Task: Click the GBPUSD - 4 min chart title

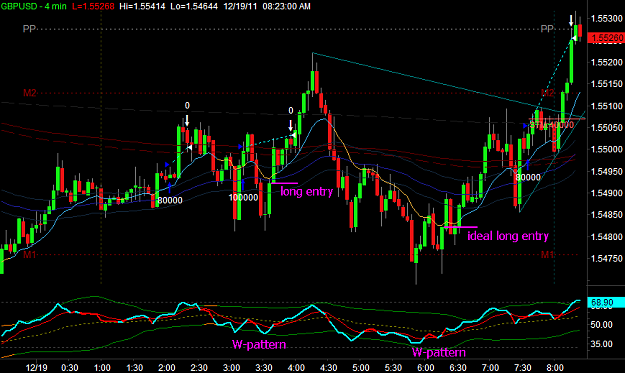Action: pos(33,6)
